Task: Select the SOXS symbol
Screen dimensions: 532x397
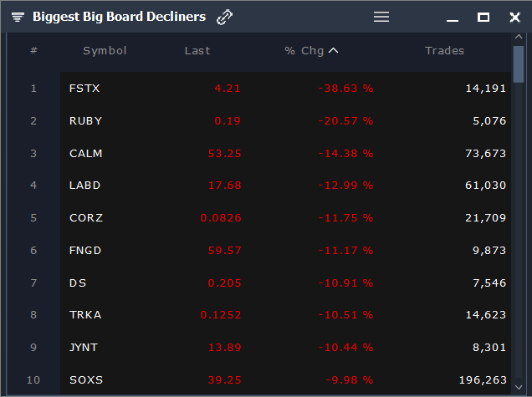Action: coord(86,380)
